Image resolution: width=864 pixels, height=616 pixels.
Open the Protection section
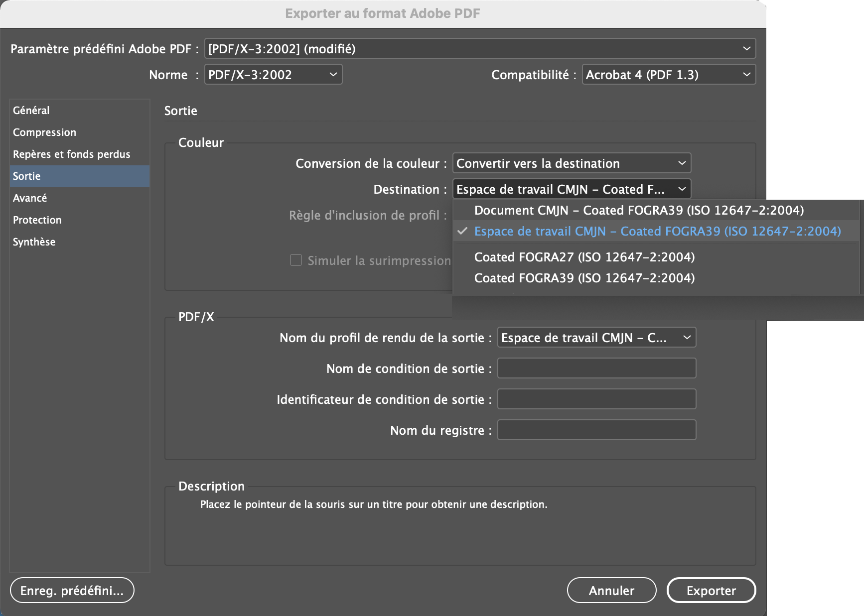37,220
